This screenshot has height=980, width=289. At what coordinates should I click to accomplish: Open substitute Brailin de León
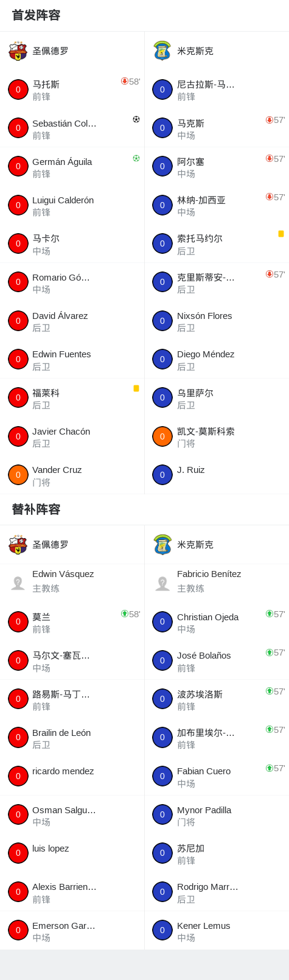click(72, 738)
